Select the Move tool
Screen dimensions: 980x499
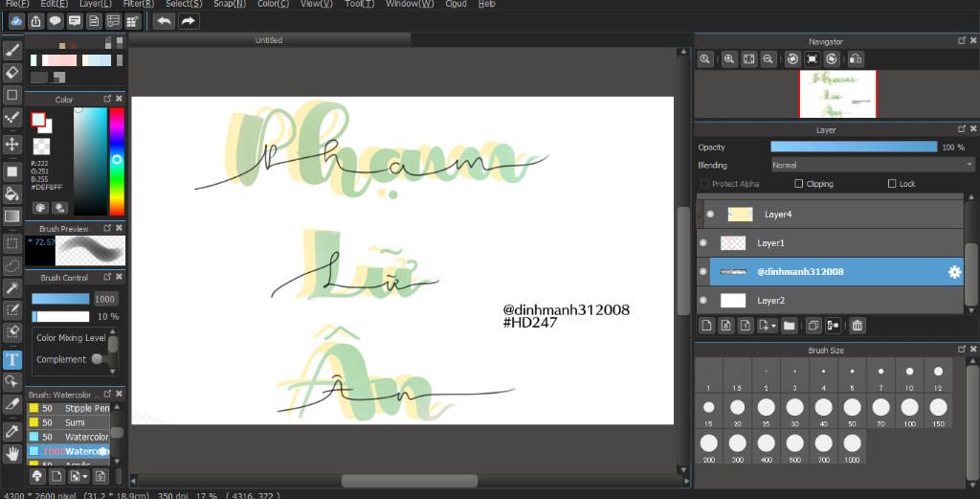click(11, 145)
